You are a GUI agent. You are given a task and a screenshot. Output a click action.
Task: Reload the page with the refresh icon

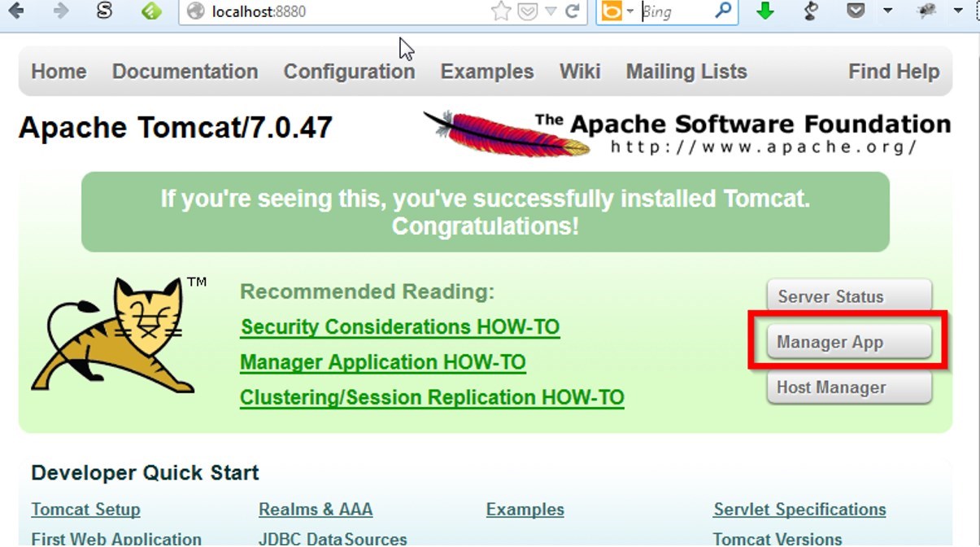573,11
